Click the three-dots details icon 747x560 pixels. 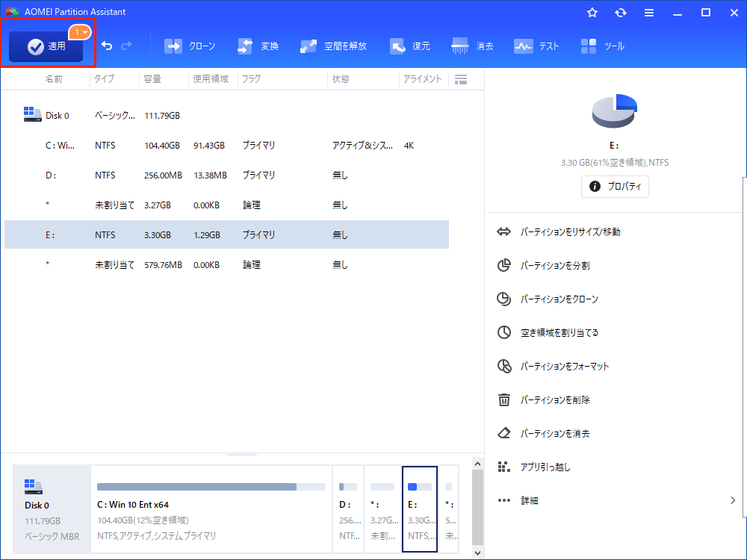503,500
